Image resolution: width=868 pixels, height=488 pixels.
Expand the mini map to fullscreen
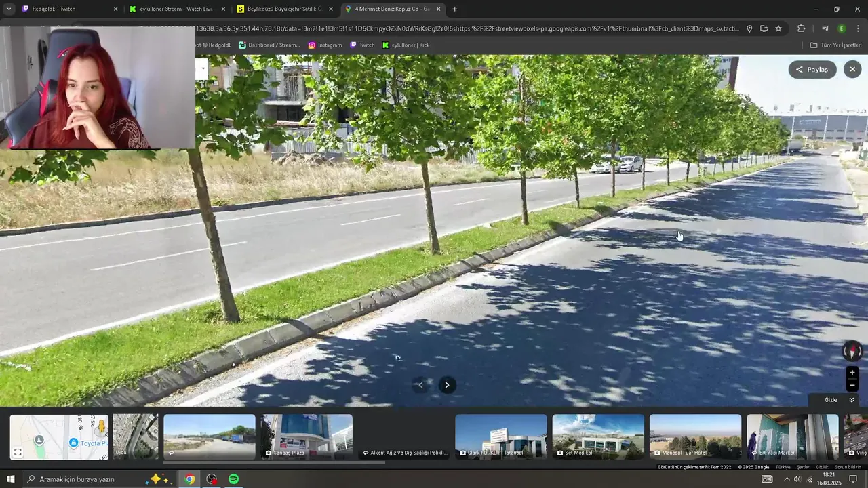[18, 452]
